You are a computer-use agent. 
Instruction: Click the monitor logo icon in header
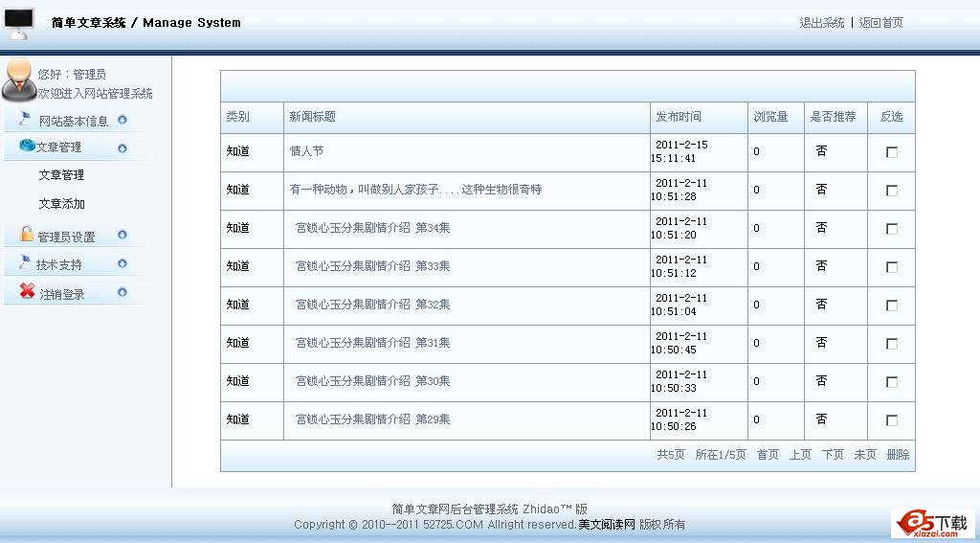(x=19, y=24)
